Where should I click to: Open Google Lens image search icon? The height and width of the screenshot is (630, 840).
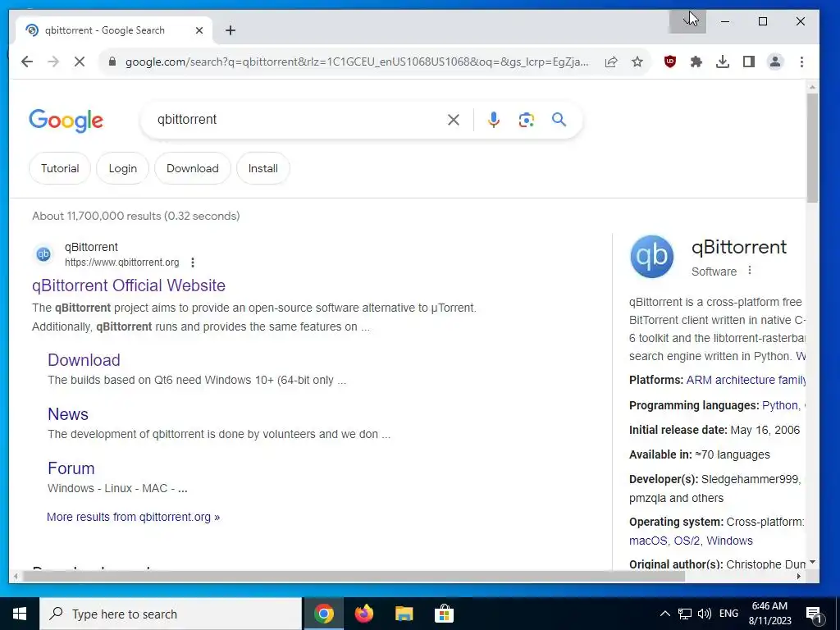point(526,120)
